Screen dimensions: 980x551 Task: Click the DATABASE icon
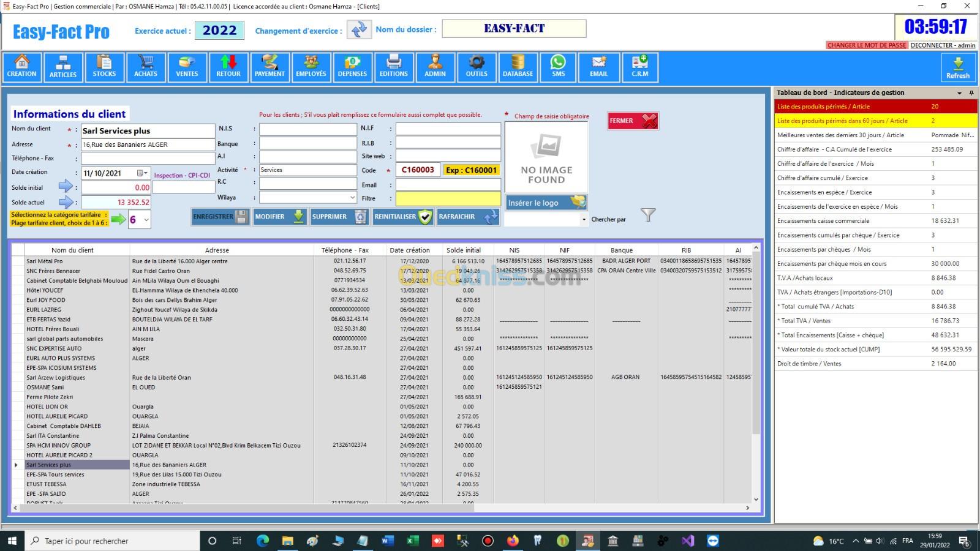pos(518,67)
